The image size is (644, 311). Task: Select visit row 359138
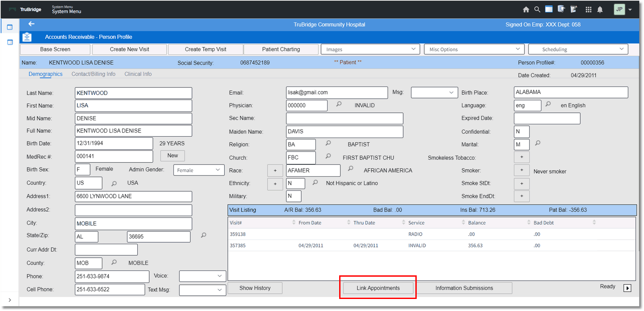431,234
